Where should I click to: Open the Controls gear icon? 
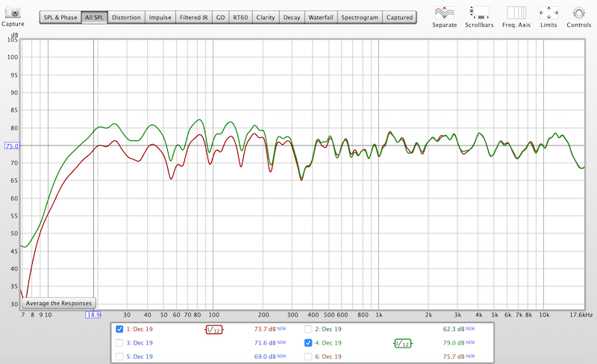tap(579, 13)
